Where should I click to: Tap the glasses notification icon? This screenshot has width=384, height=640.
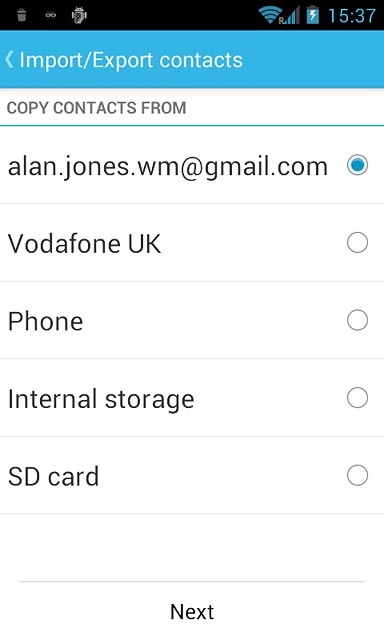coord(51,16)
